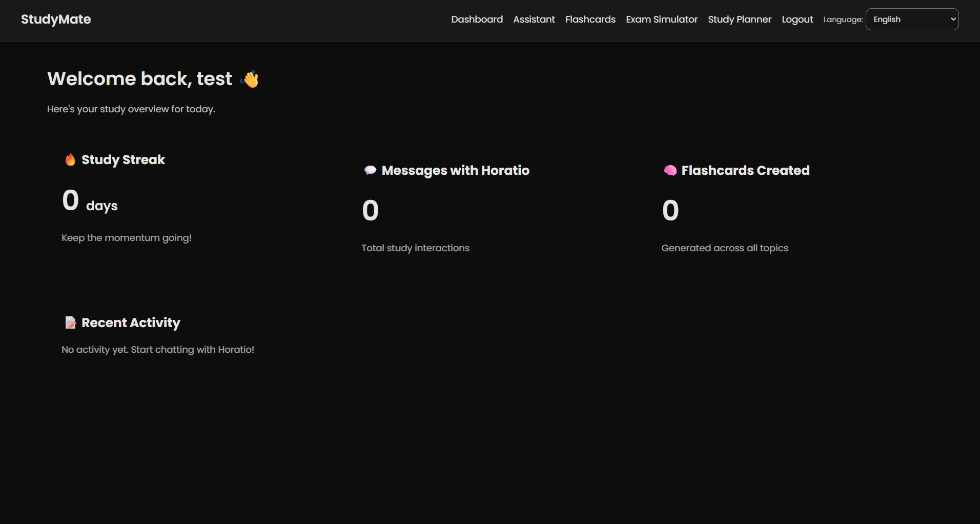Image resolution: width=980 pixels, height=524 pixels.
Task: Click the speech bubble icon near Messages with Horatio
Action: click(370, 170)
